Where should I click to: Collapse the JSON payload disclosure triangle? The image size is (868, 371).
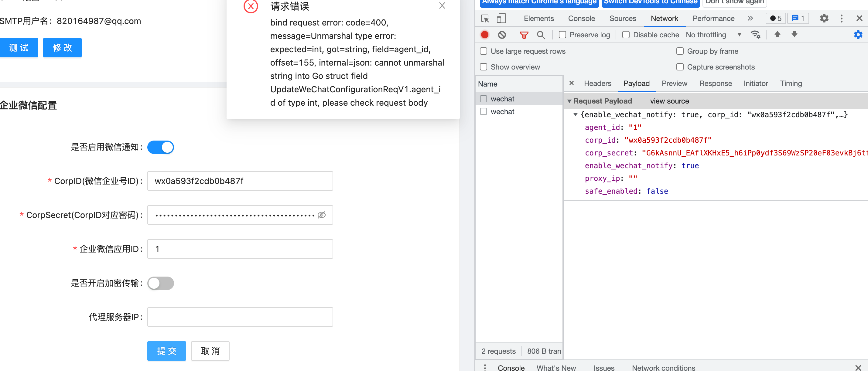(576, 114)
